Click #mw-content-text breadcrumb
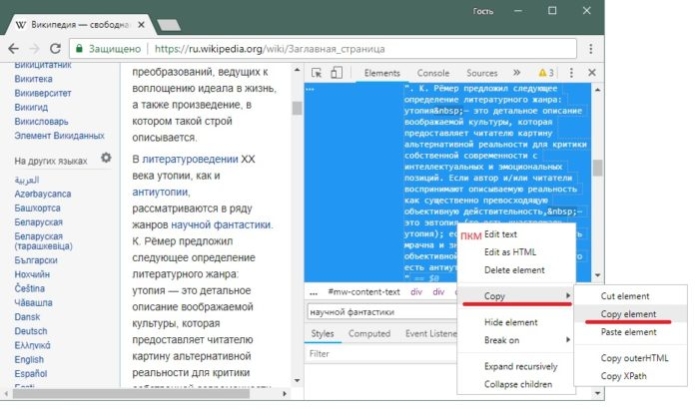This screenshot has height=418, width=699. point(364,292)
